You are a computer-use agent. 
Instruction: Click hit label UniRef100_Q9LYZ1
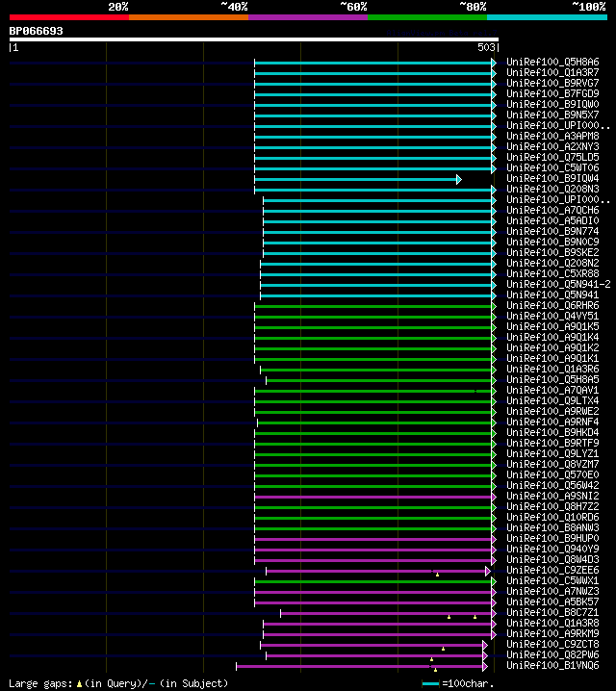pyautogui.click(x=552, y=453)
